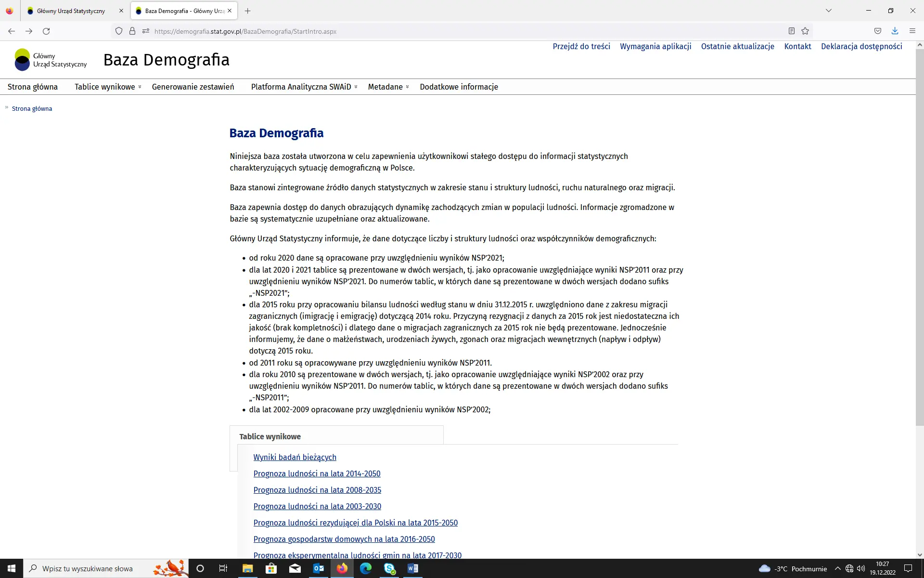Open the notification center icon

pos(908,568)
